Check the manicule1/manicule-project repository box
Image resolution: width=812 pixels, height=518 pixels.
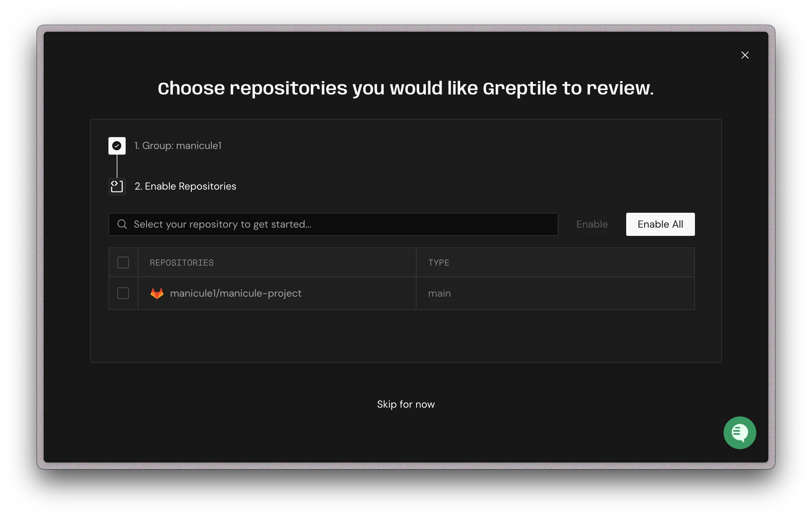tap(123, 293)
